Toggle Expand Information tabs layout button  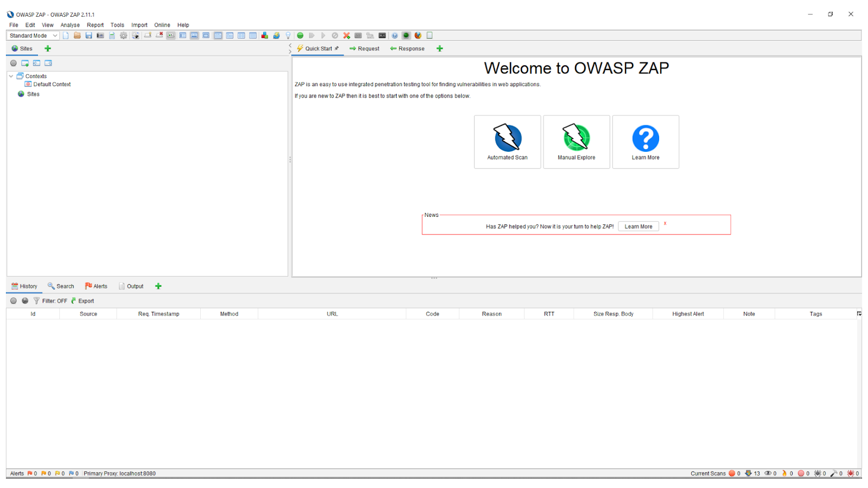pyautogui.click(x=194, y=35)
